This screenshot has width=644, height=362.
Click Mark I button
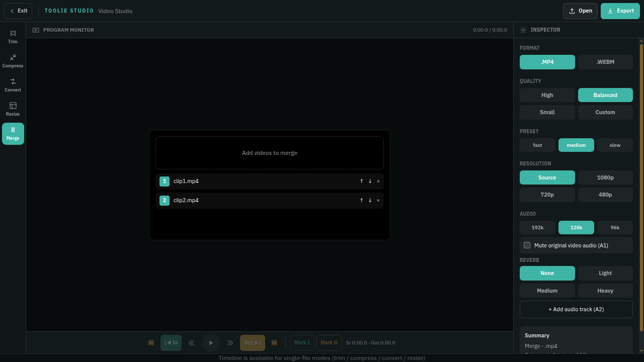tap(302, 343)
